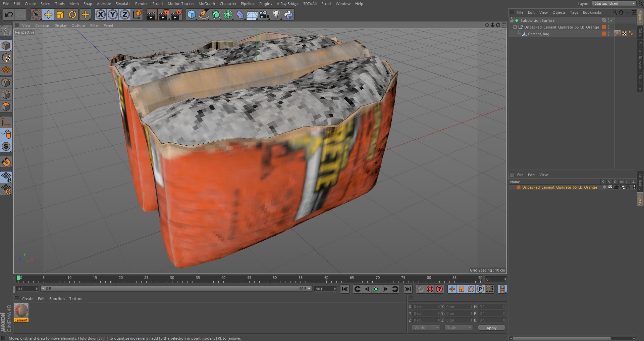Switch to Edges mode
This screenshot has height=341, width=644.
point(6,95)
